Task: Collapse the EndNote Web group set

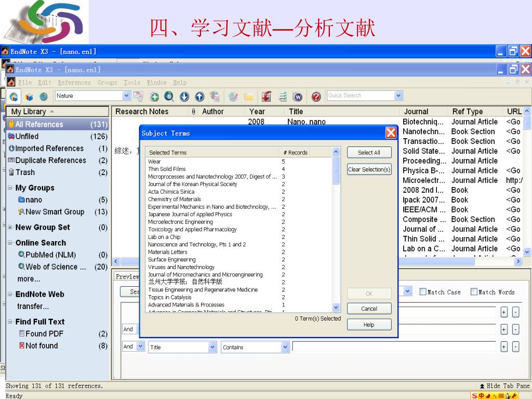Action: [x=10, y=294]
